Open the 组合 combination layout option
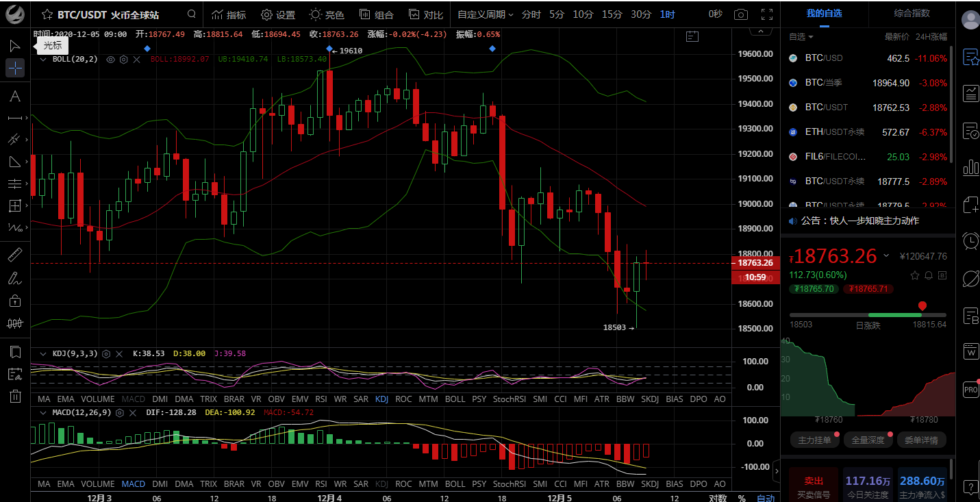 376,14
